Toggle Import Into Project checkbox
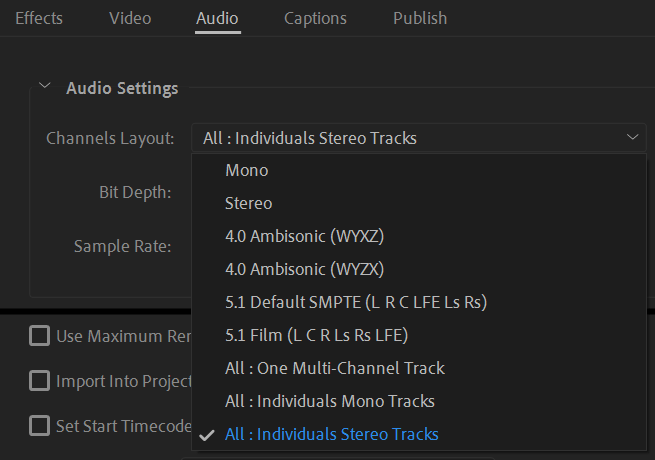 pos(39,381)
